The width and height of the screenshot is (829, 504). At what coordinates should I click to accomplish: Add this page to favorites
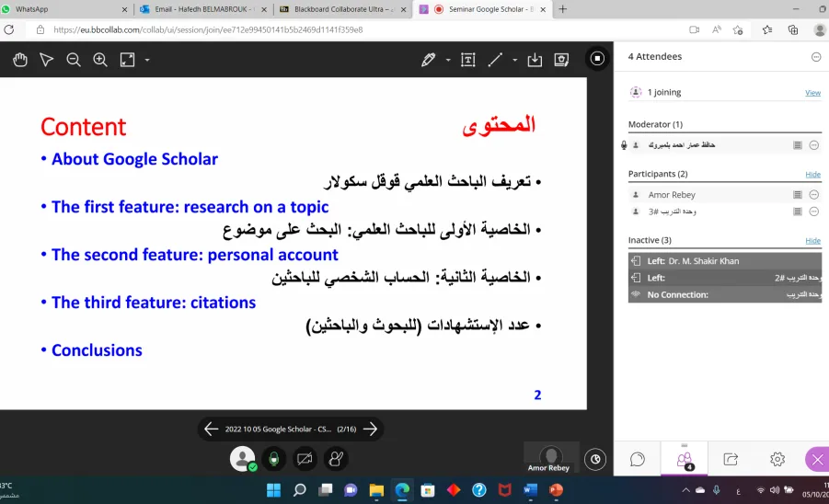coord(738,30)
